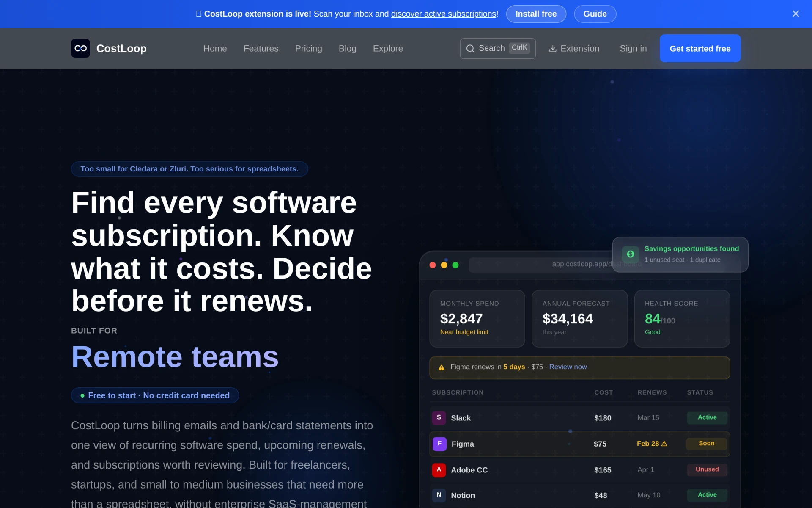The height and width of the screenshot is (508, 812).
Task: Click the Slack subscription name
Action: tap(461, 418)
